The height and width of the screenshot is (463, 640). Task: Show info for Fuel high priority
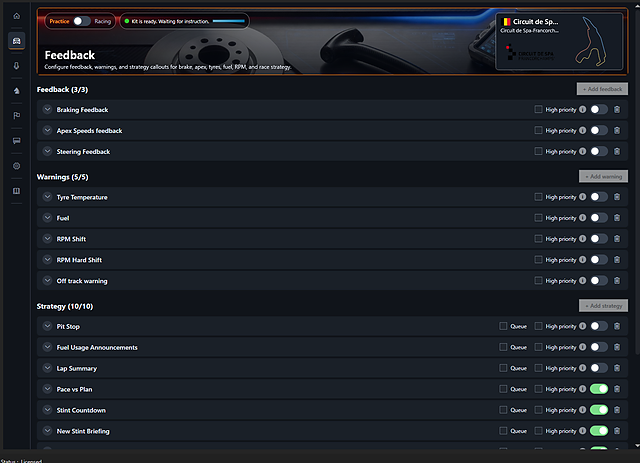tap(582, 218)
